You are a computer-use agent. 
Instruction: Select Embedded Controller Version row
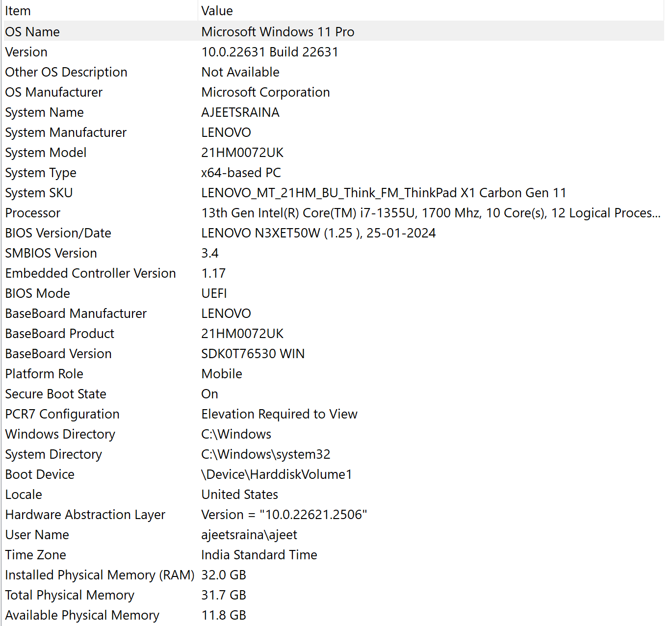(334, 273)
